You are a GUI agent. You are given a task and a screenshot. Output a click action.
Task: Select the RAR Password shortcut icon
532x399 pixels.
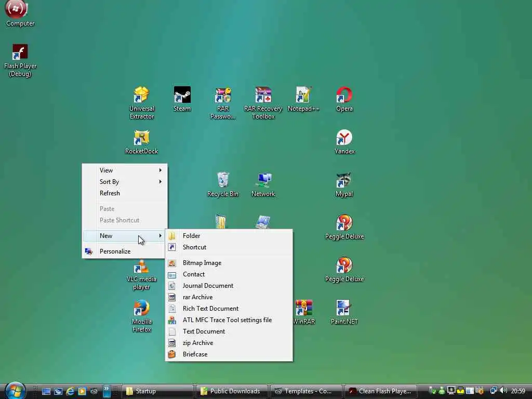(x=222, y=103)
